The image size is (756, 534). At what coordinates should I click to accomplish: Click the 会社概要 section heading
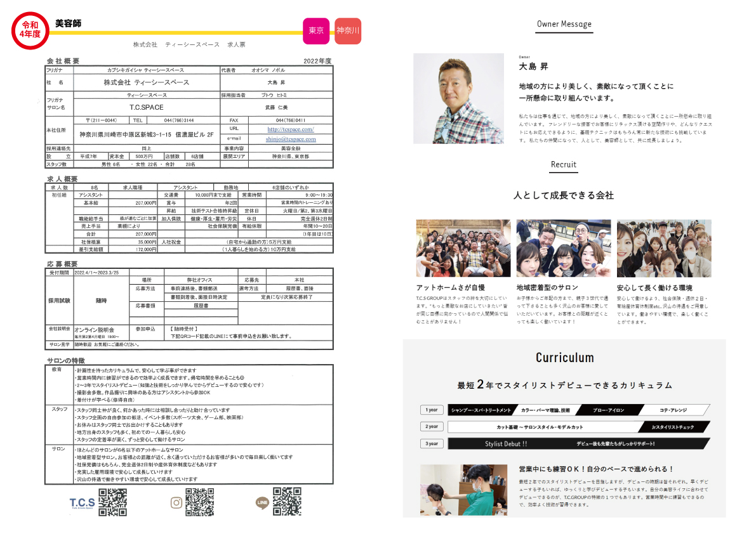(63, 61)
